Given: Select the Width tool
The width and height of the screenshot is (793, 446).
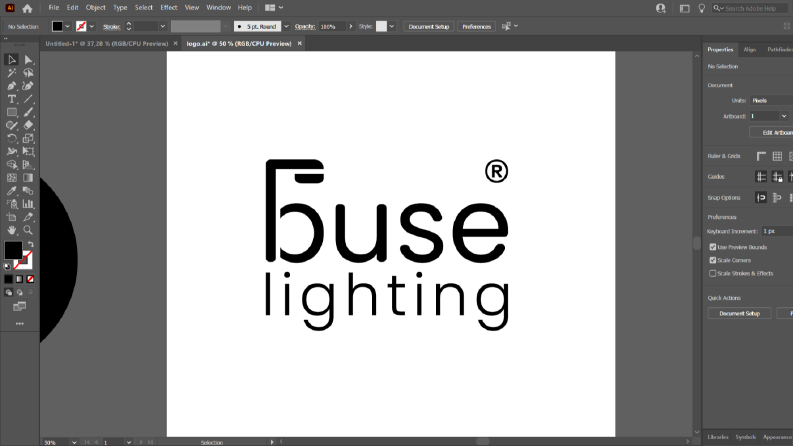Looking at the screenshot, I should coord(12,151).
